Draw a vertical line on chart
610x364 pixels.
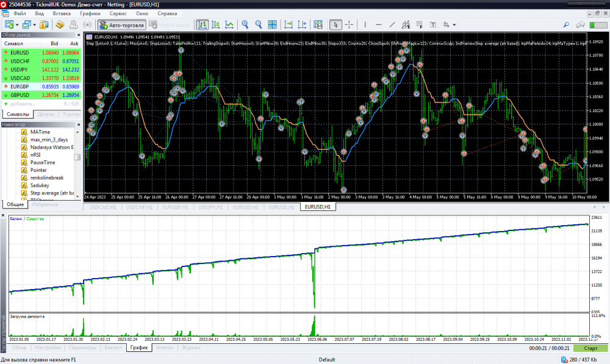pyautogui.click(x=365, y=25)
